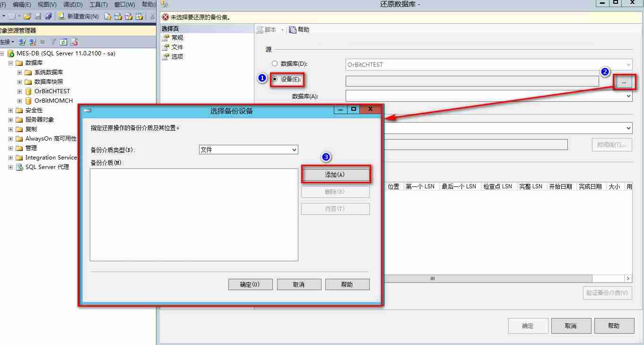Click the MDX query toolbar icon

pos(118,16)
